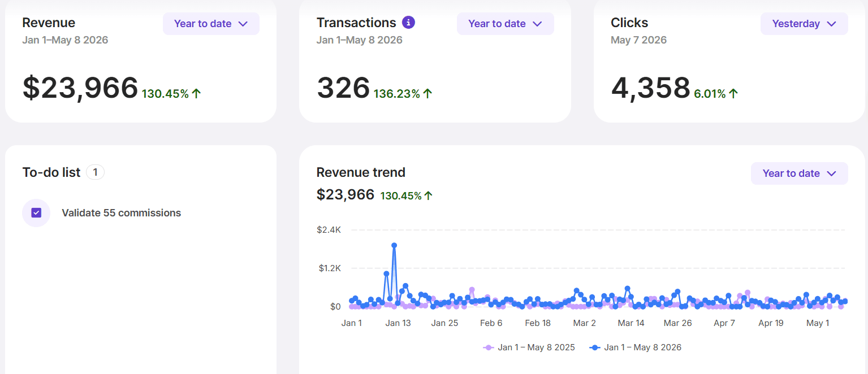Viewport: 868px width, 374px height.
Task: Click the Clicks total 4,358
Action: pos(650,88)
